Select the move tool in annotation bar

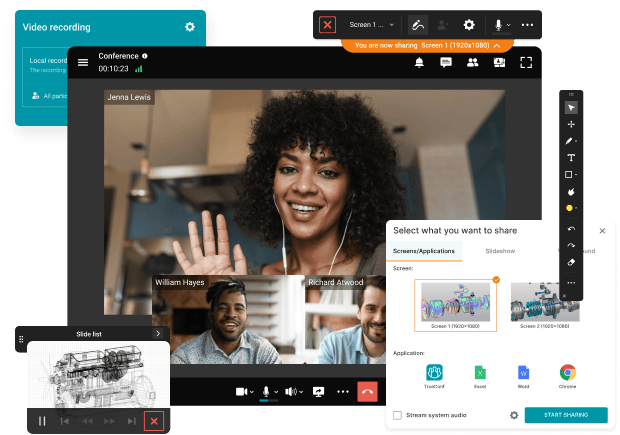(x=571, y=125)
